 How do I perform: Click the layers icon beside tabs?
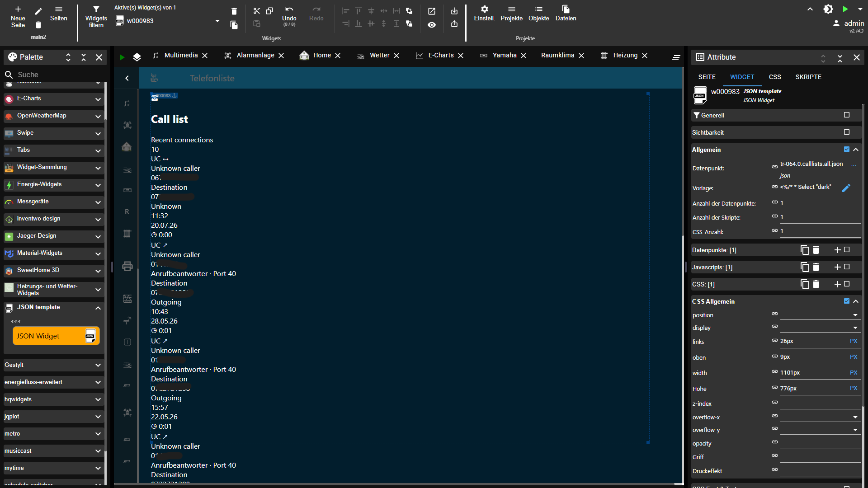pyautogui.click(x=137, y=57)
